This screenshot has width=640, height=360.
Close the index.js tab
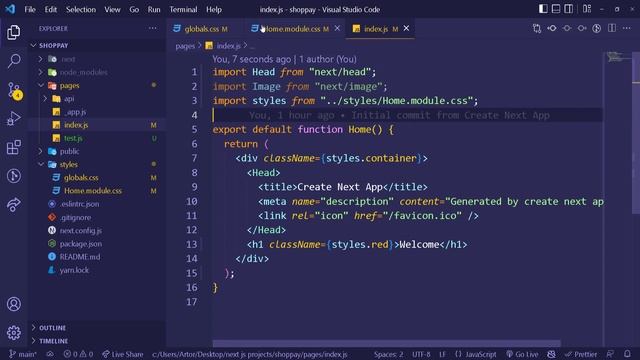[x=406, y=28]
